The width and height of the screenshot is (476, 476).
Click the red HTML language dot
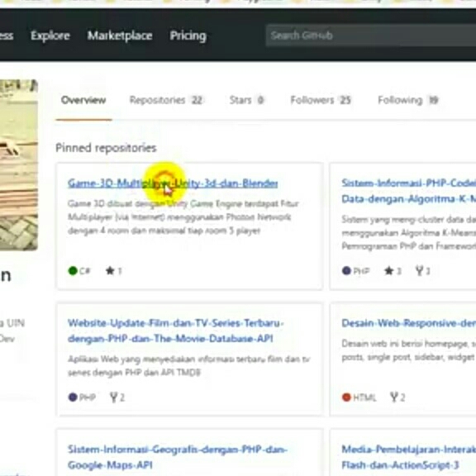coord(346,397)
